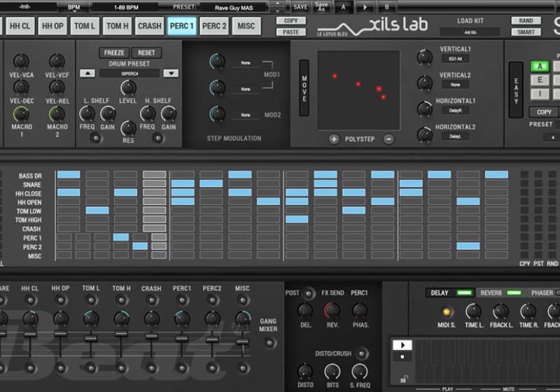
Task: Switch to the MISC drum tab
Action: click(x=246, y=26)
